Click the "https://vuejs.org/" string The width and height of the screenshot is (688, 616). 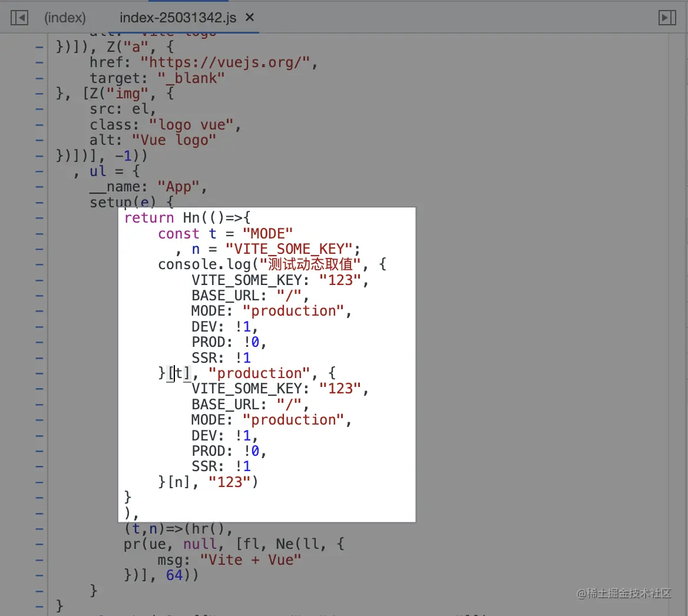[226, 62]
